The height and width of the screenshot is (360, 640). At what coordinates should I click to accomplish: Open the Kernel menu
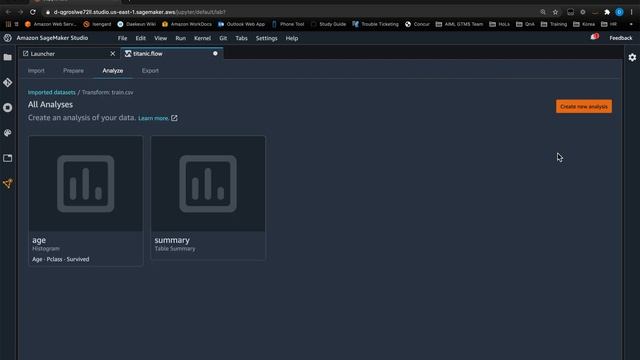click(202, 38)
